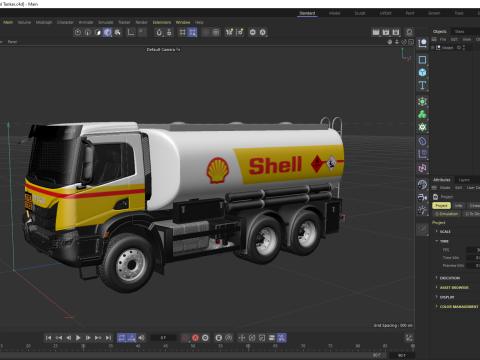Toggle timeline Loop playback mode
Image resolution: width=480 pixels, height=360 pixels.
(122, 338)
